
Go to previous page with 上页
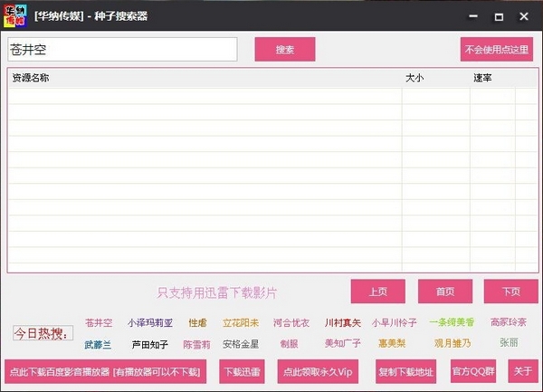[x=378, y=292]
